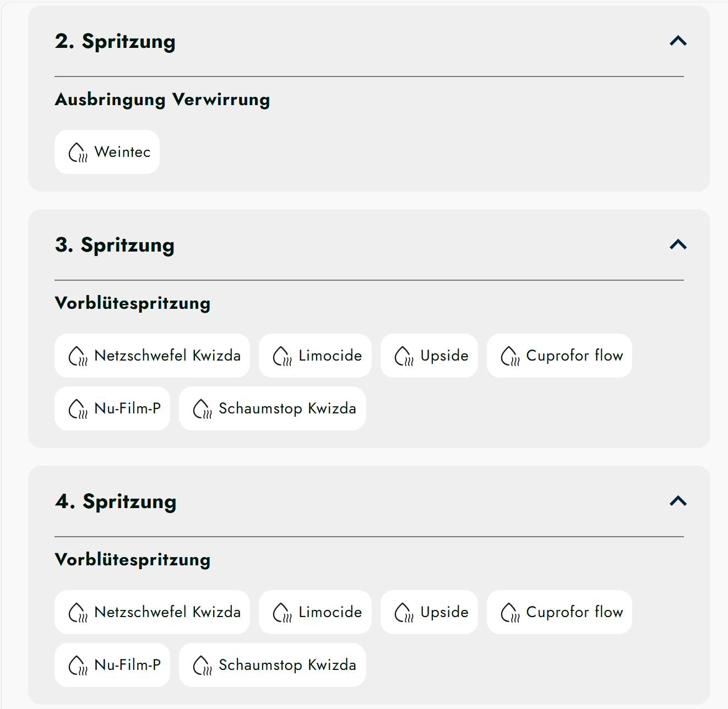Viewport: 728px width, 709px height.
Task: Collapse the 4. Spritzung section chevron
Action: pos(678,501)
